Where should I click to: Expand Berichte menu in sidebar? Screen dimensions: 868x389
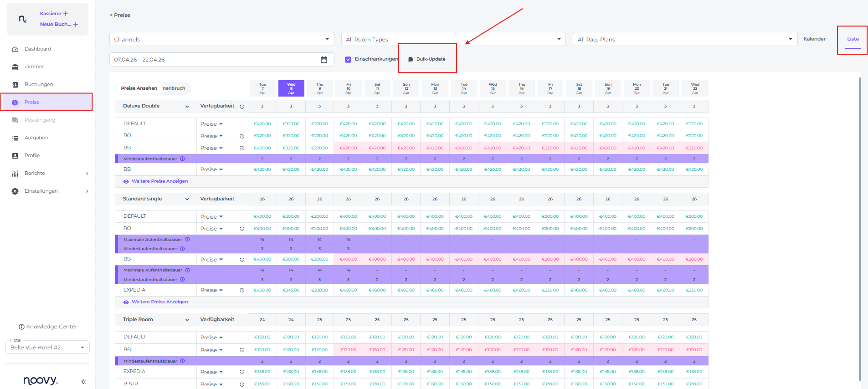coord(87,174)
